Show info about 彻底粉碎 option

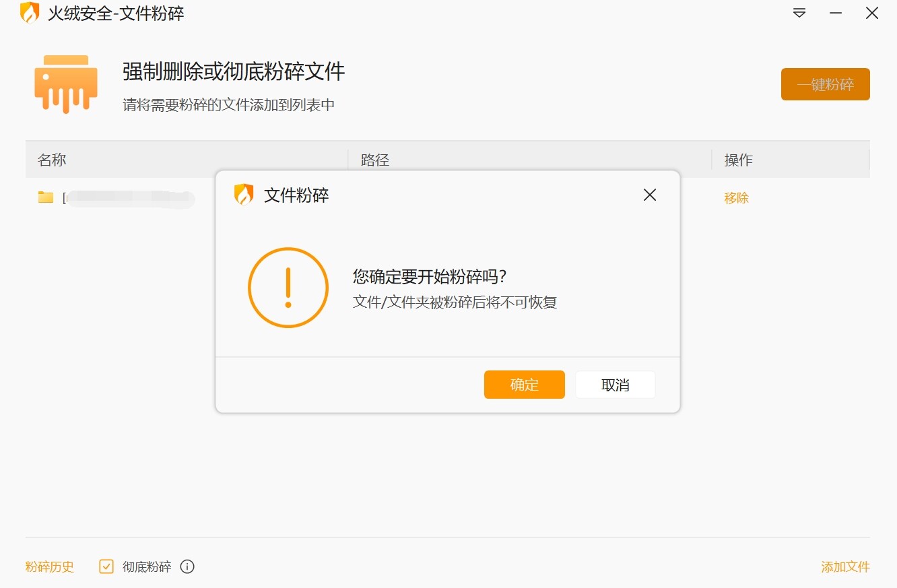click(x=188, y=566)
